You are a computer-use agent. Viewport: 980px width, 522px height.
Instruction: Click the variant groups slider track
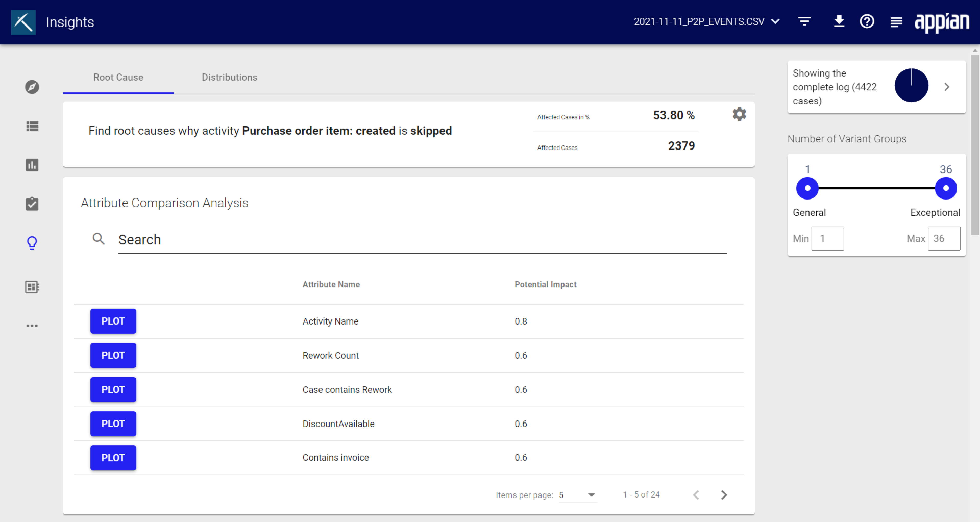(x=877, y=188)
